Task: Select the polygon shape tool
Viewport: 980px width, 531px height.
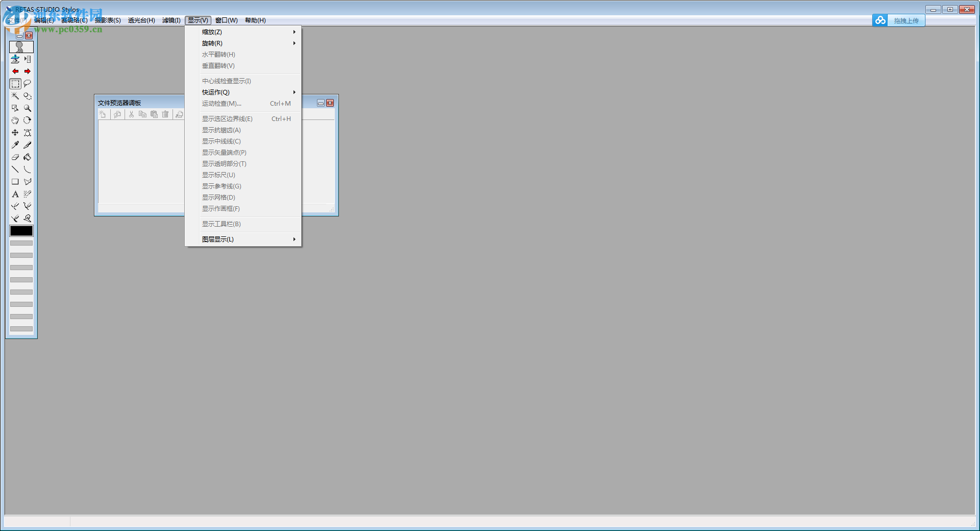Action: (x=28, y=182)
